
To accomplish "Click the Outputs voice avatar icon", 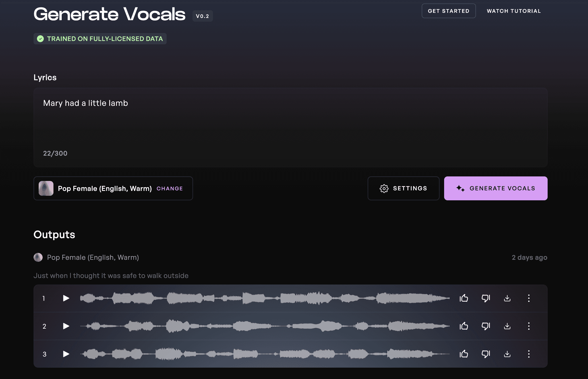I will coord(38,258).
